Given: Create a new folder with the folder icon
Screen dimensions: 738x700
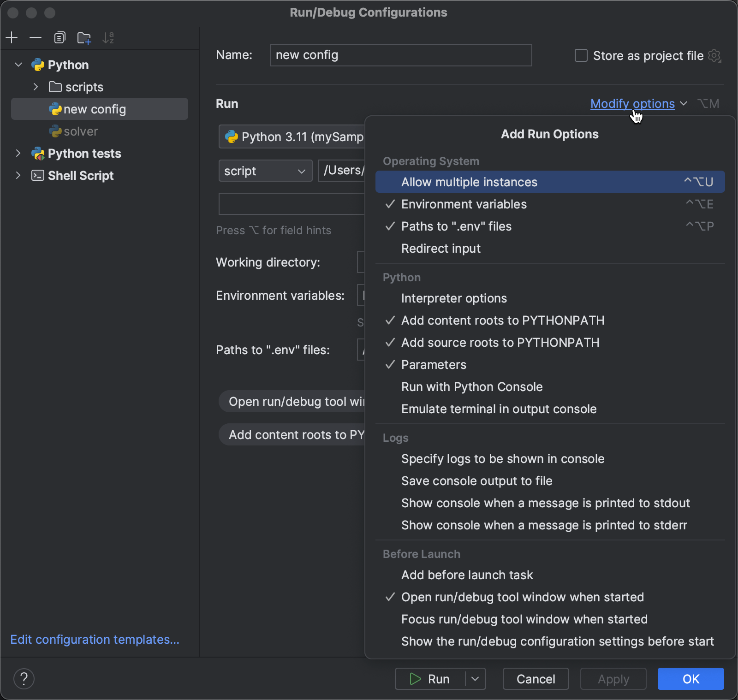Looking at the screenshot, I should point(83,37).
